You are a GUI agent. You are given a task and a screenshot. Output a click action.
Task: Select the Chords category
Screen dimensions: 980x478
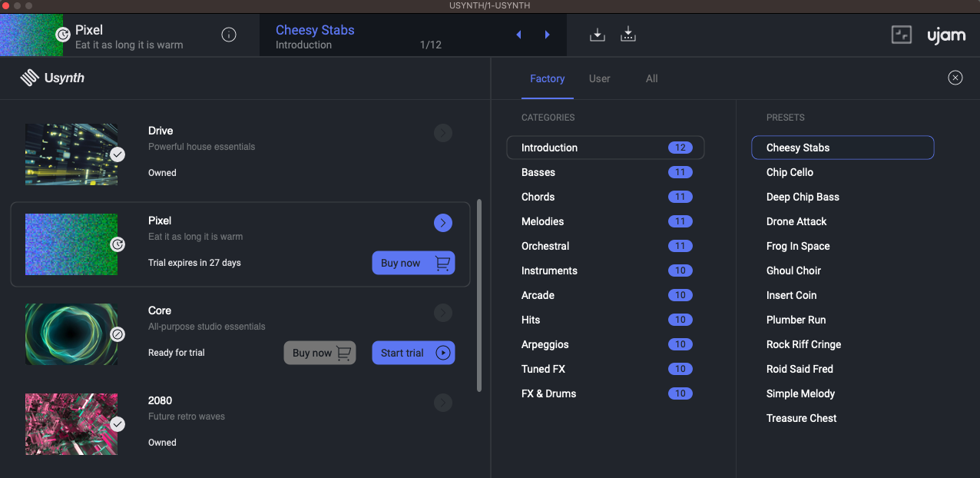605,197
